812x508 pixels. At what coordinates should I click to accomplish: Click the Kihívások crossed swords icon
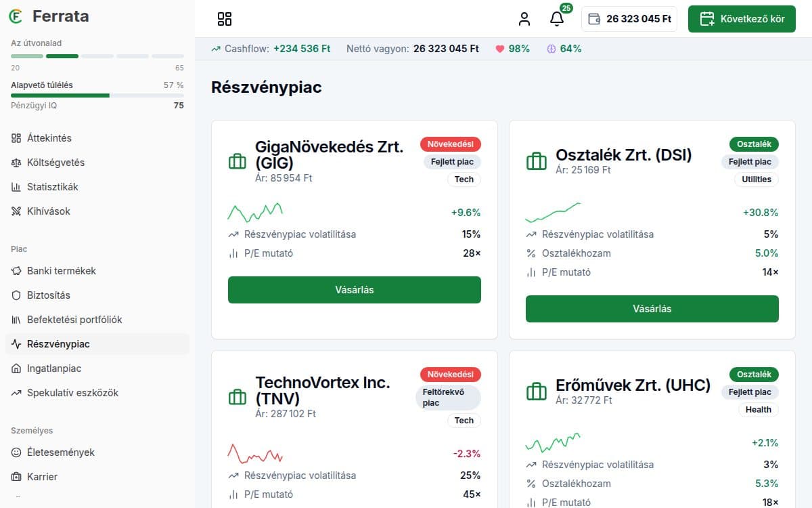click(x=17, y=211)
